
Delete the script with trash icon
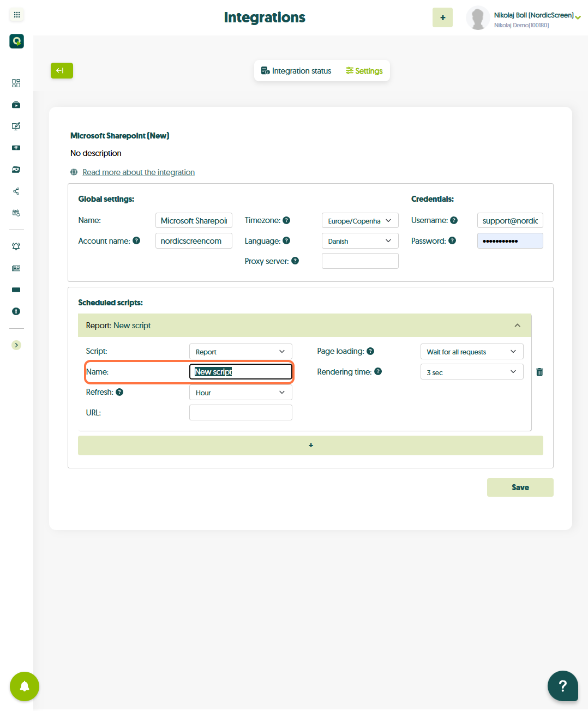point(539,372)
